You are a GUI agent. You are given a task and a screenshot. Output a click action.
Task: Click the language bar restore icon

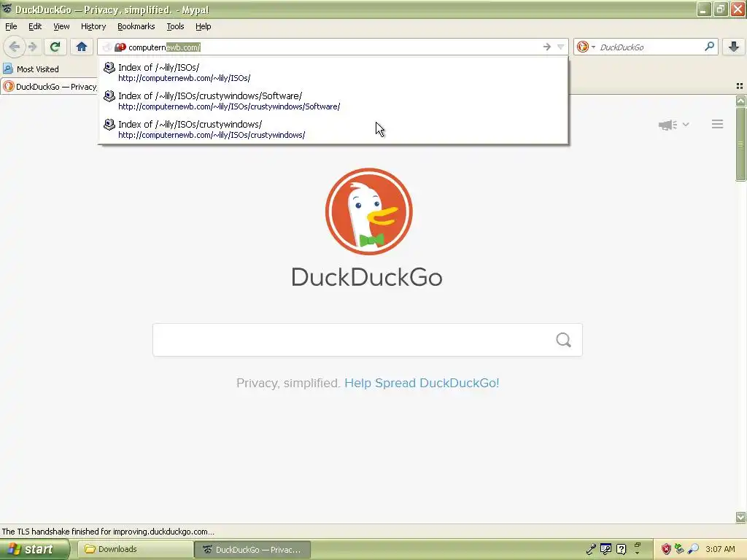pos(638,545)
